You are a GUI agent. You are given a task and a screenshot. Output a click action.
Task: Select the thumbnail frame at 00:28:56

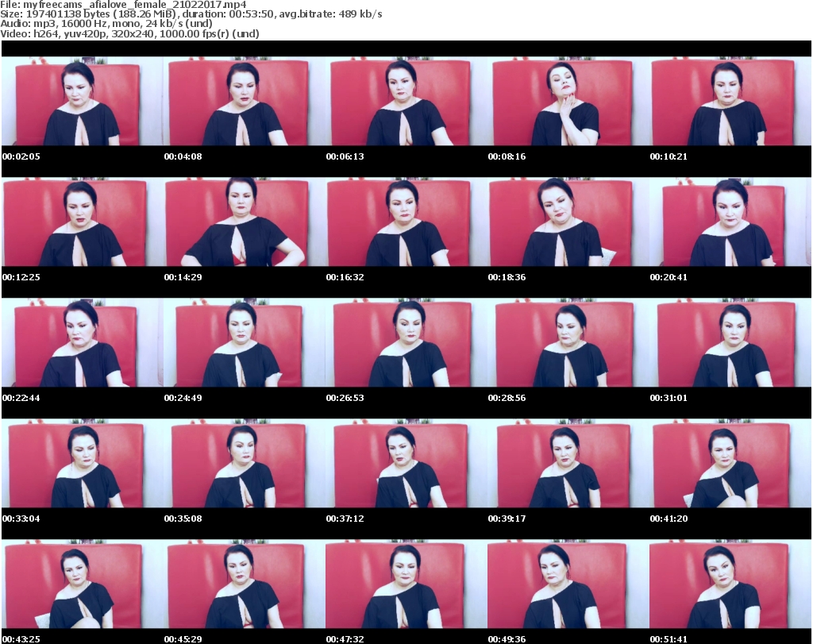(568, 343)
